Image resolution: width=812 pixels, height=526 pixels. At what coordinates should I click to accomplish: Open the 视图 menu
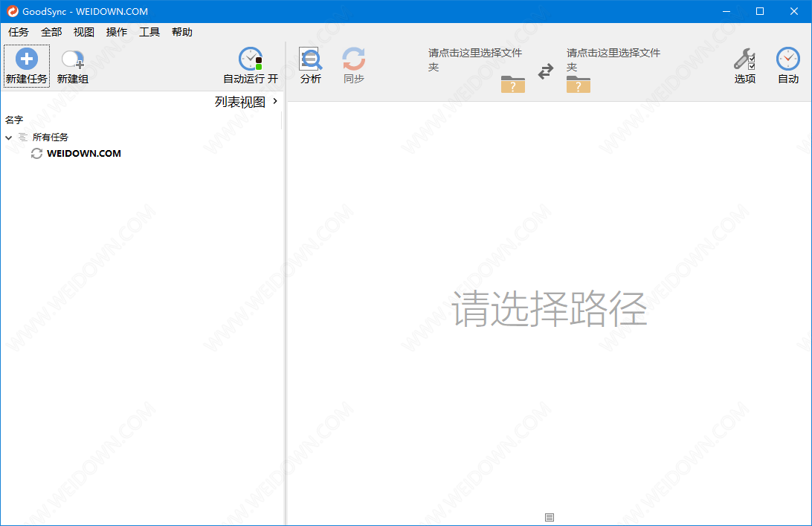[84, 32]
